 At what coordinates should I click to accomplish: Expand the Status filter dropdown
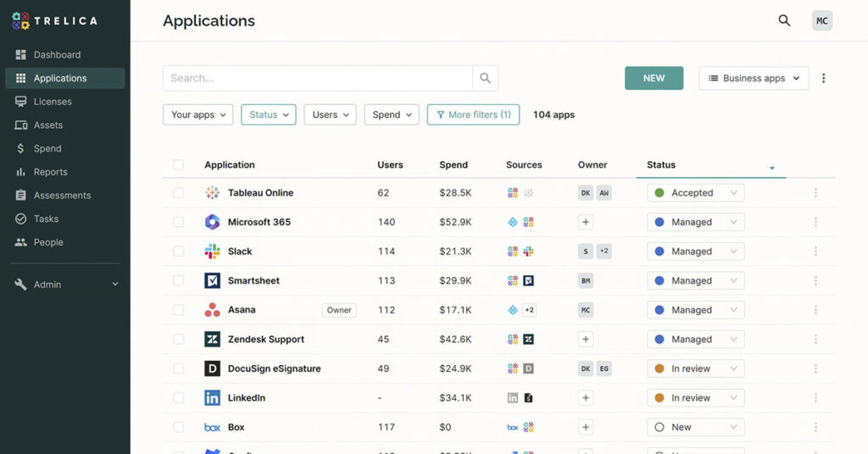[268, 115]
